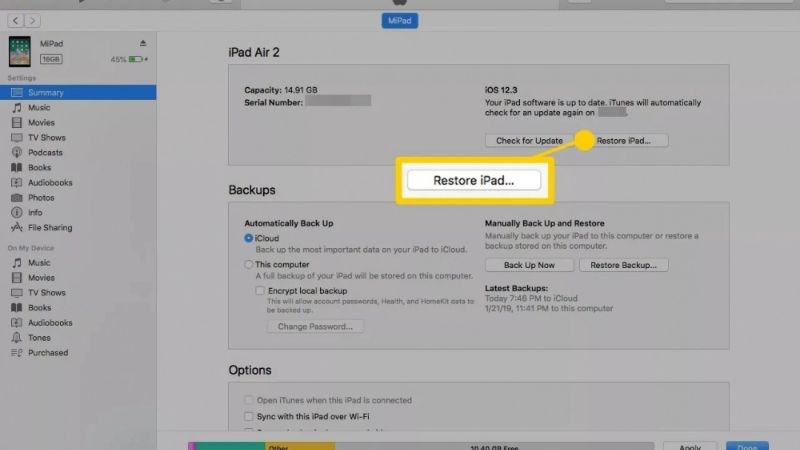Click the 'iOS 12.3' version text

point(501,90)
